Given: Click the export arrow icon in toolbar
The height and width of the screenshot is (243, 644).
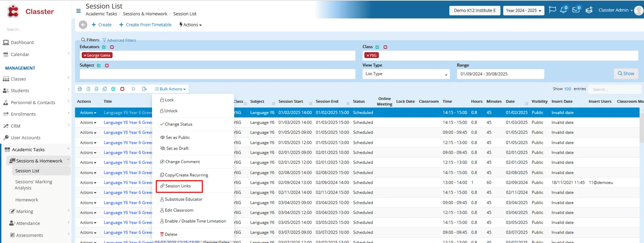Looking at the screenshot, I should pos(144,89).
